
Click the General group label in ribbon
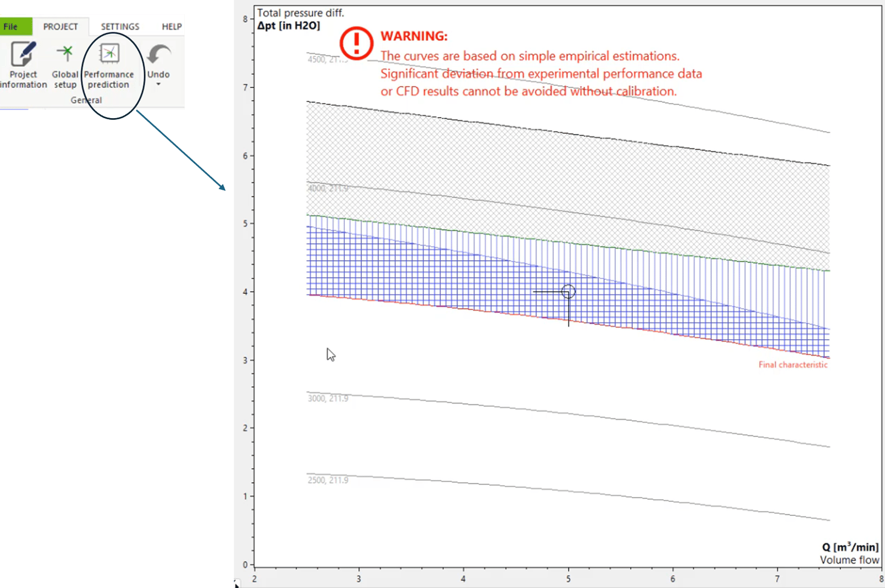[86, 100]
